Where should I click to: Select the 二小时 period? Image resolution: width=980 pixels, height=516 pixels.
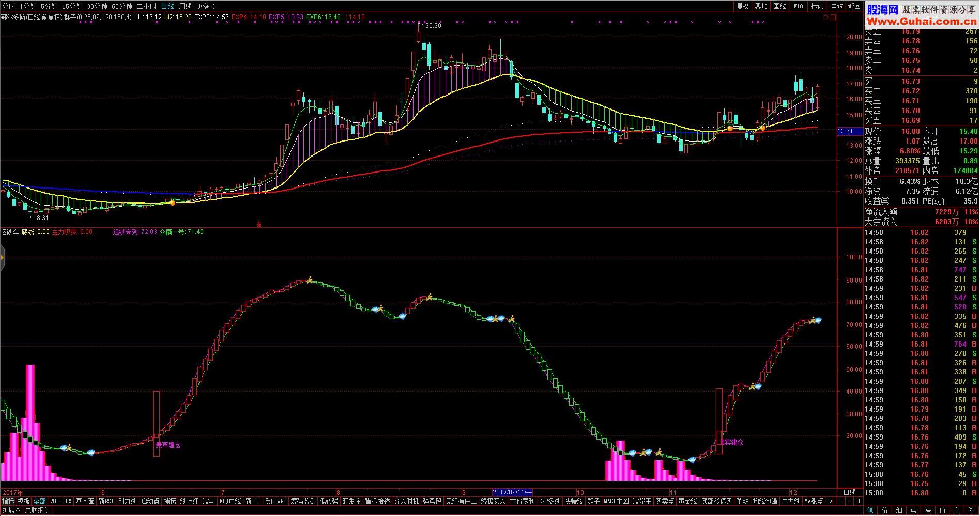[x=147, y=6]
